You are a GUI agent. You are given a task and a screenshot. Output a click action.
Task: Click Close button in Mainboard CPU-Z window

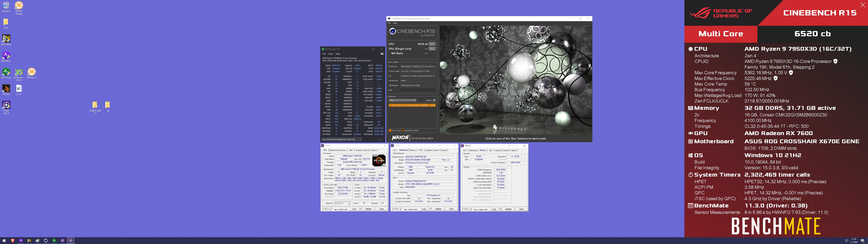coord(451,209)
